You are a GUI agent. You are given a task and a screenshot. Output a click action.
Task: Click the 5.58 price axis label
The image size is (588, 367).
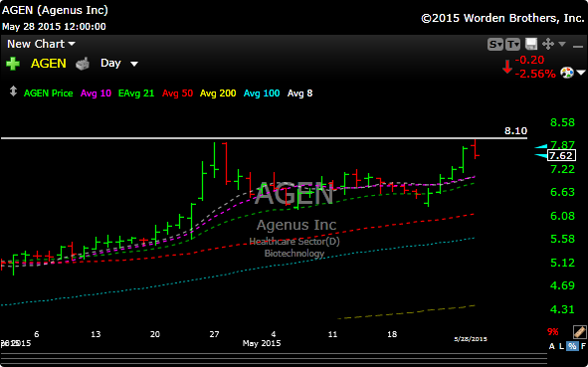pos(562,239)
